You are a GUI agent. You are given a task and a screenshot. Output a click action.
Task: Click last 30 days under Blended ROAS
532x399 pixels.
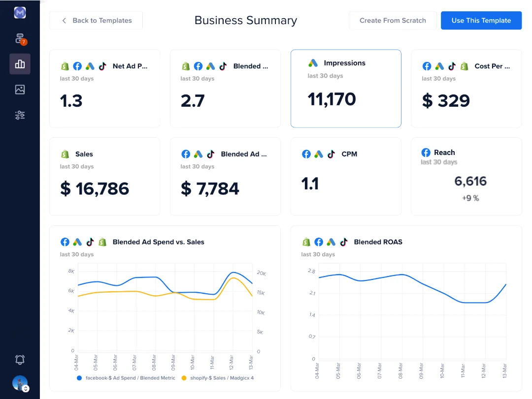(318, 254)
